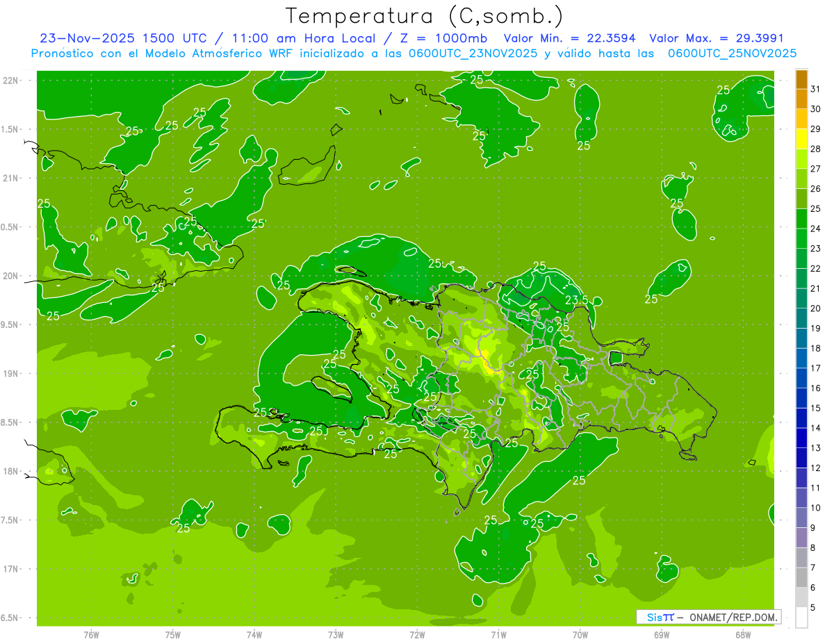Click the title Temperatura (C,somb.)
Viewport: 834px width, 644px height.
click(x=424, y=15)
